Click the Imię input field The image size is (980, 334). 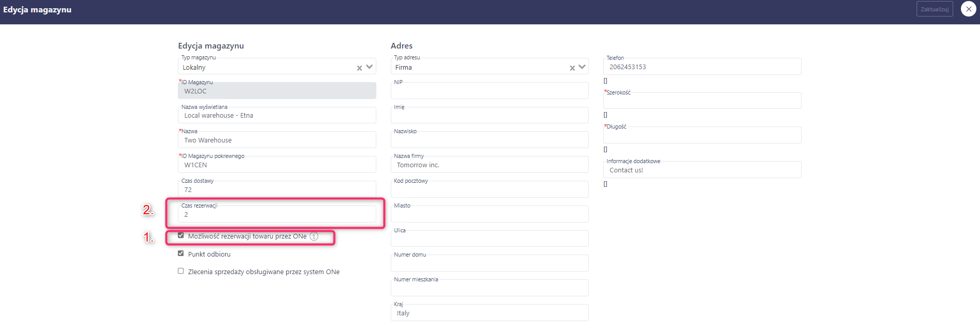click(490, 115)
